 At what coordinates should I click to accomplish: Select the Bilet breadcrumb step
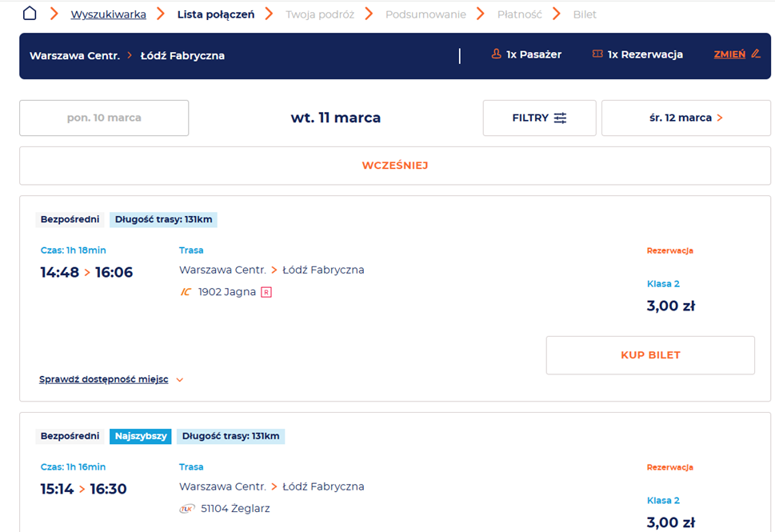[585, 15]
